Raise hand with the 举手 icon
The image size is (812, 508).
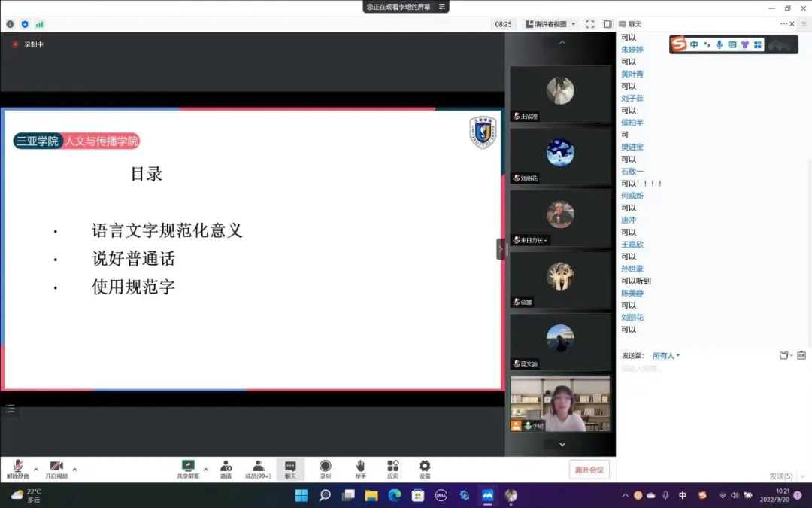360,467
